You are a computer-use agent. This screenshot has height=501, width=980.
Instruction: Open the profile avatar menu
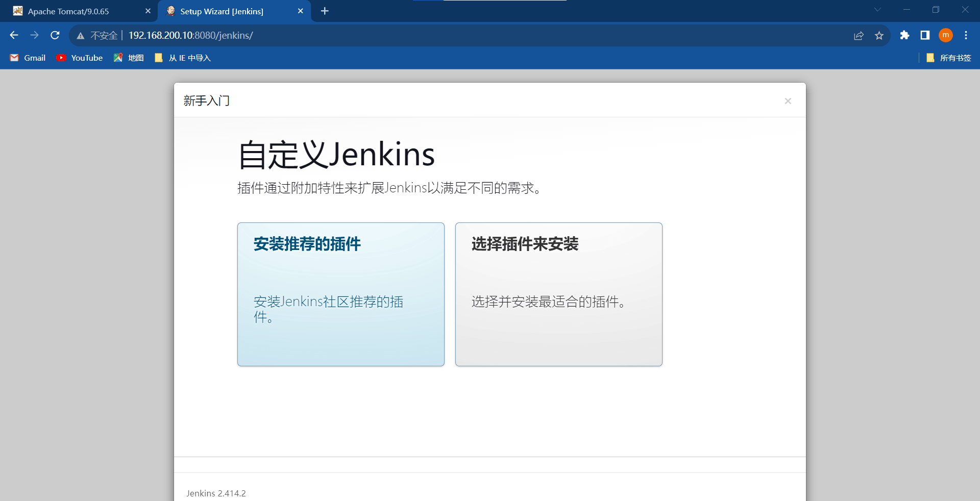946,35
